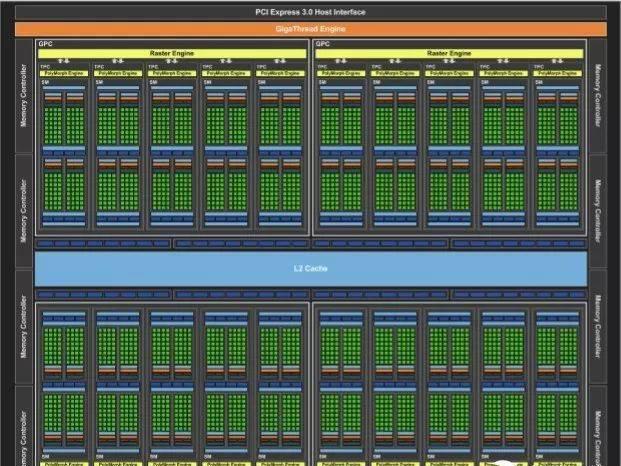Image resolution: width=621 pixels, height=466 pixels.
Task: Click the Raster Engine bar in the upper-left GPC
Action: click(172, 53)
